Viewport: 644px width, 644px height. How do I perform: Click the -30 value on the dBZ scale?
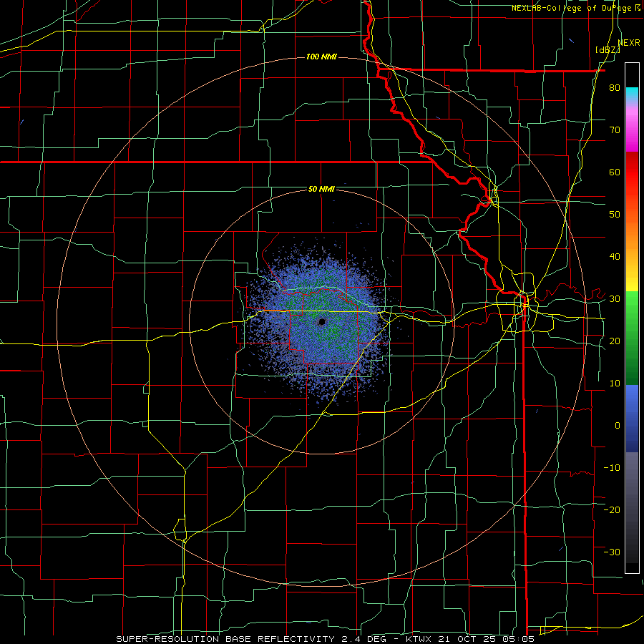(612, 552)
